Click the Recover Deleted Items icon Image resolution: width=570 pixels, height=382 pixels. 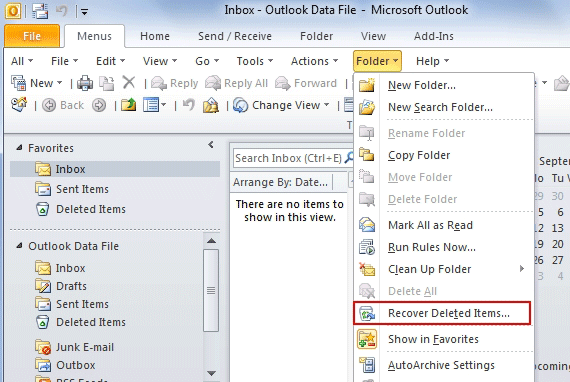tap(367, 313)
